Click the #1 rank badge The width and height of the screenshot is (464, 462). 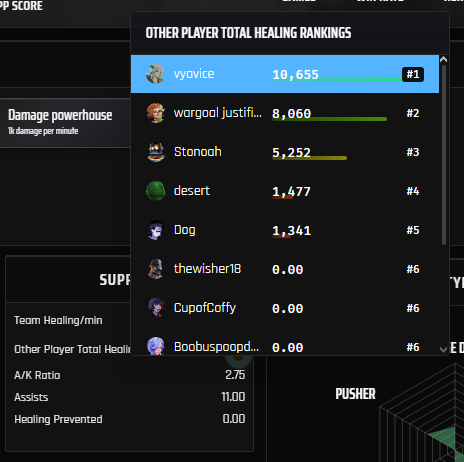pos(413,74)
